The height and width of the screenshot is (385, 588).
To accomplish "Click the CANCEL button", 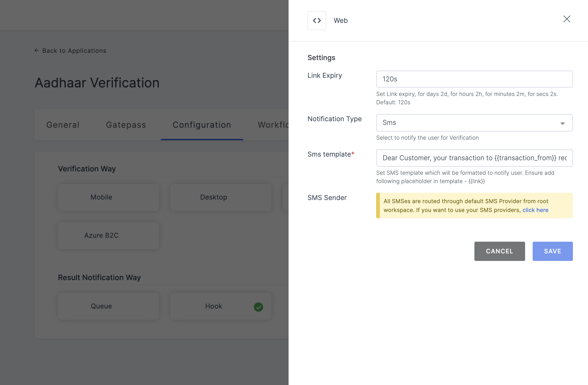I will [x=500, y=251].
